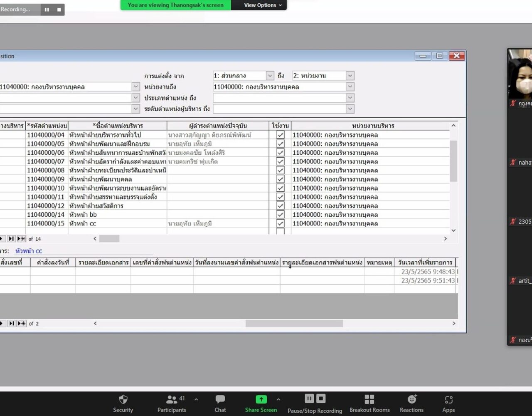The width and height of the screenshot is (532, 416).
Task: Toggle ใช้งาน checkbox for หัวหน้า cc row
Action: coord(281,223)
